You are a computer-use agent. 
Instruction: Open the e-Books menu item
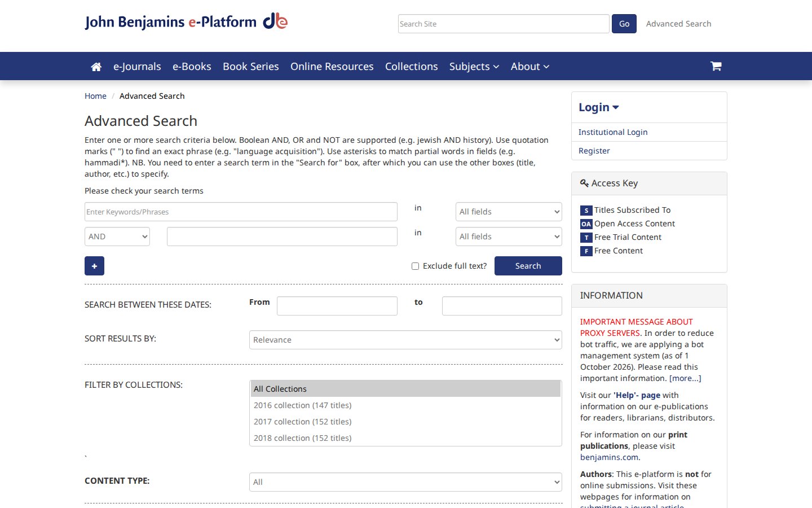[192, 67]
